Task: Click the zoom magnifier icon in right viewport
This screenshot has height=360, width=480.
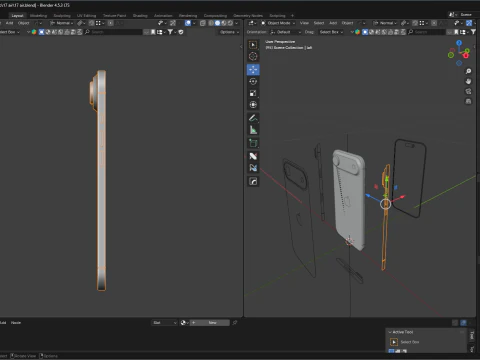Action: coord(468,71)
